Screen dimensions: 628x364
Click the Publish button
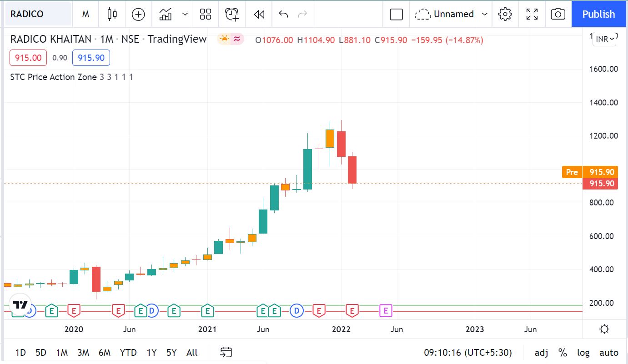click(598, 14)
